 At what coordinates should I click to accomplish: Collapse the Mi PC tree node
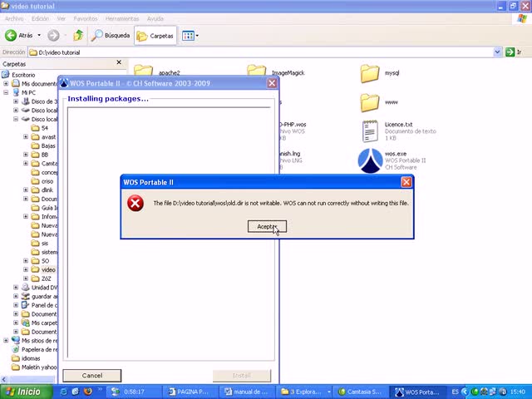(6, 92)
